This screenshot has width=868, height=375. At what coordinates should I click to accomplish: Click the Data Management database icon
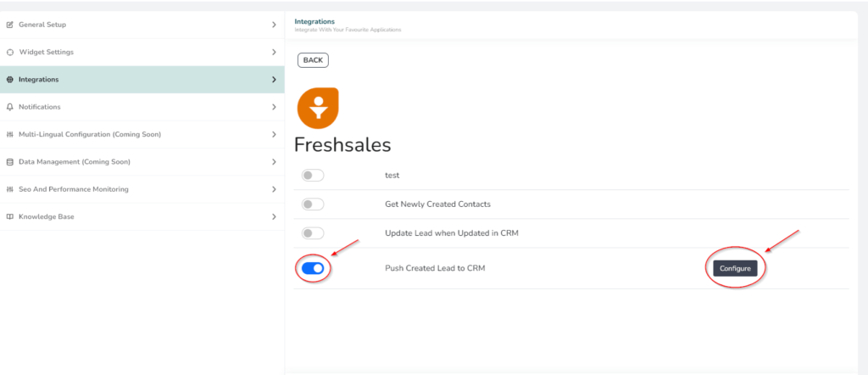[x=9, y=162]
